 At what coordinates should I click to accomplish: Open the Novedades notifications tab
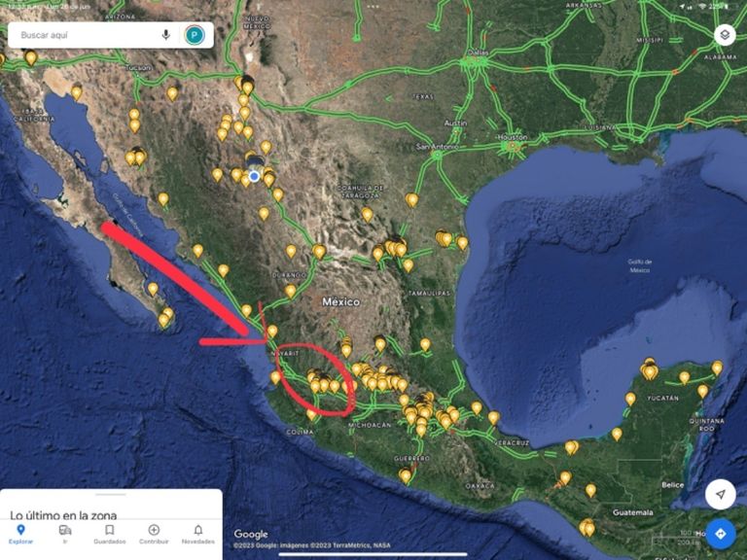point(198,535)
